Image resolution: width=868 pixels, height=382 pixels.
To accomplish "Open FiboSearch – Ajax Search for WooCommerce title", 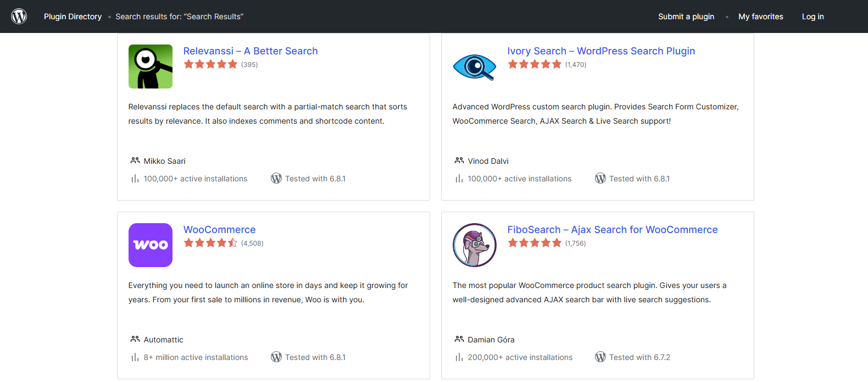I will pos(613,230).
